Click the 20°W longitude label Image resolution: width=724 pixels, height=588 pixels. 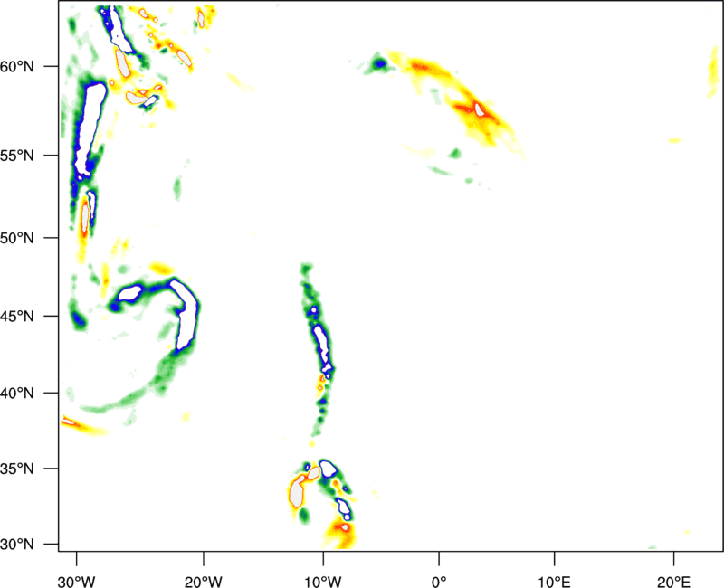coord(204,582)
